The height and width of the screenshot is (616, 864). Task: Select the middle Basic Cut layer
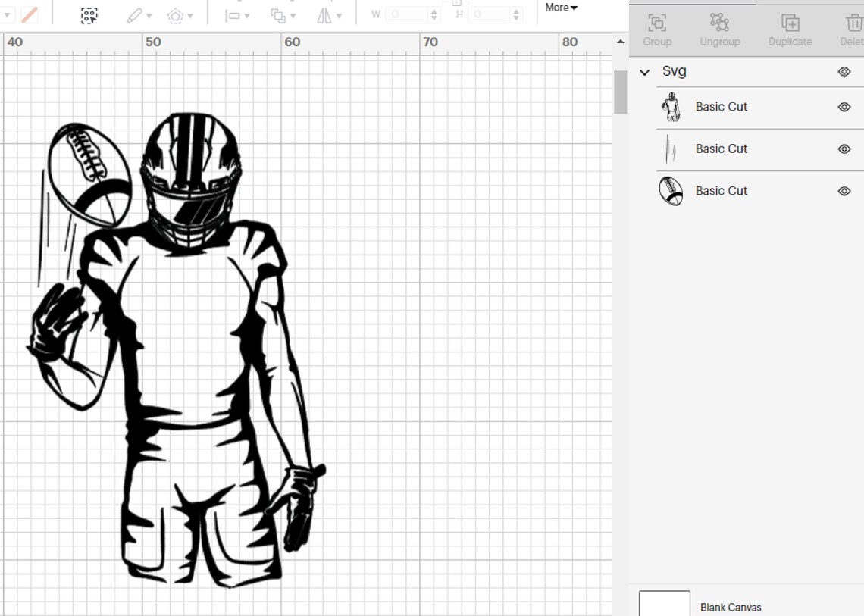point(721,149)
